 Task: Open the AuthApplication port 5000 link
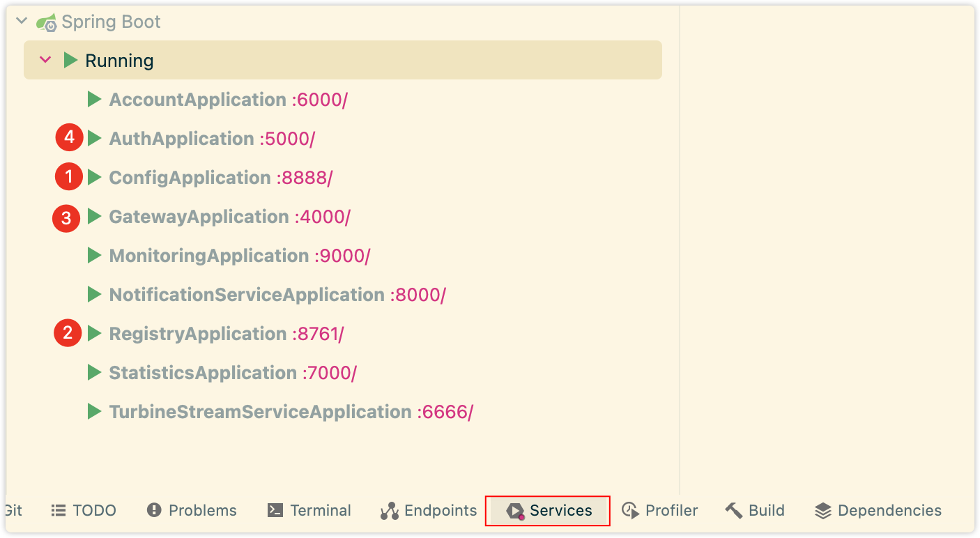[287, 139]
